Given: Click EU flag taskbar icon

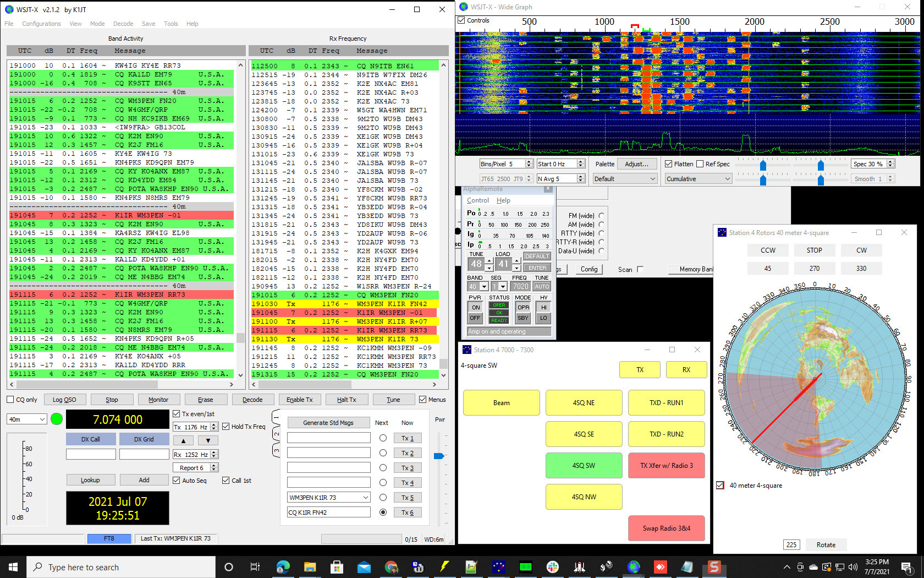Looking at the screenshot, I should point(499,567).
